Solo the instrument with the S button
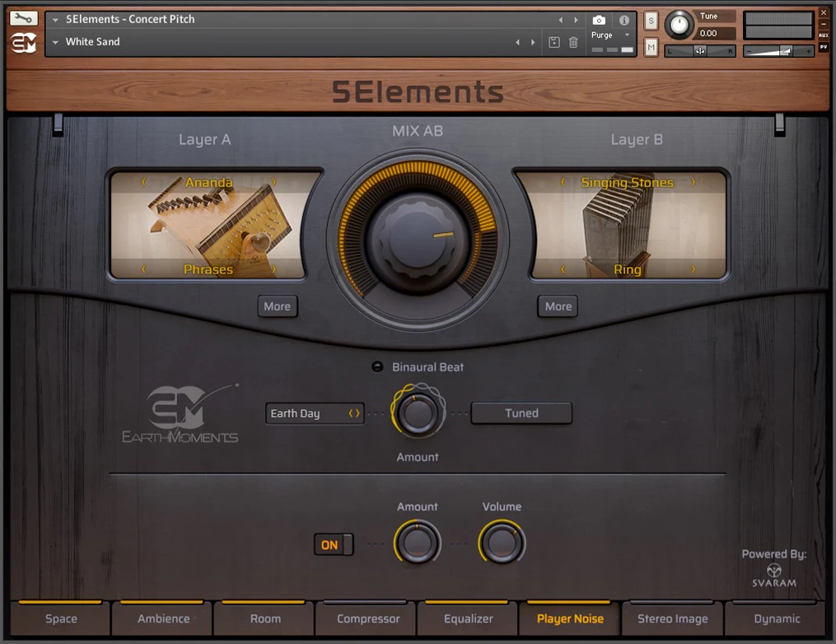 click(x=651, y=21)
